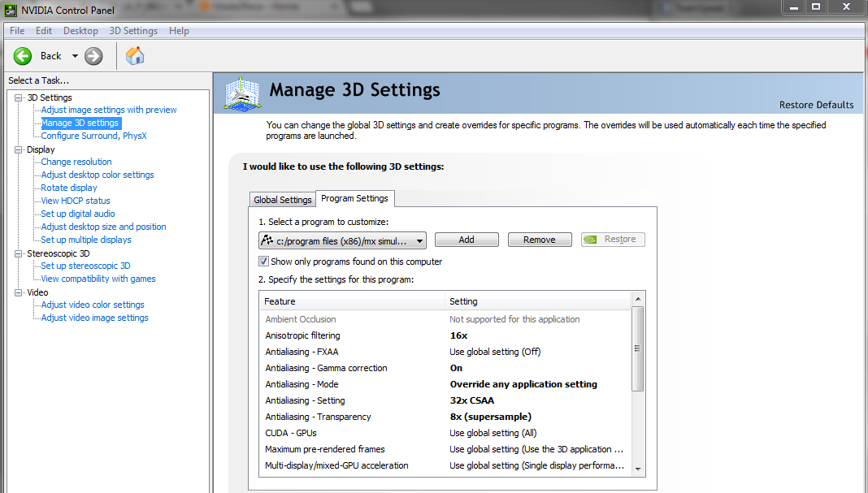Select the Antialiasing - Setting row

(x=445, y=400)
